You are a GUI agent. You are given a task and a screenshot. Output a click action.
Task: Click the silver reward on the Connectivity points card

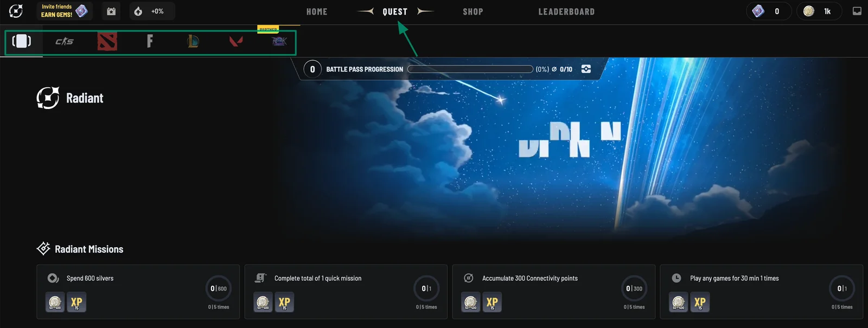[x=470, y=303]
